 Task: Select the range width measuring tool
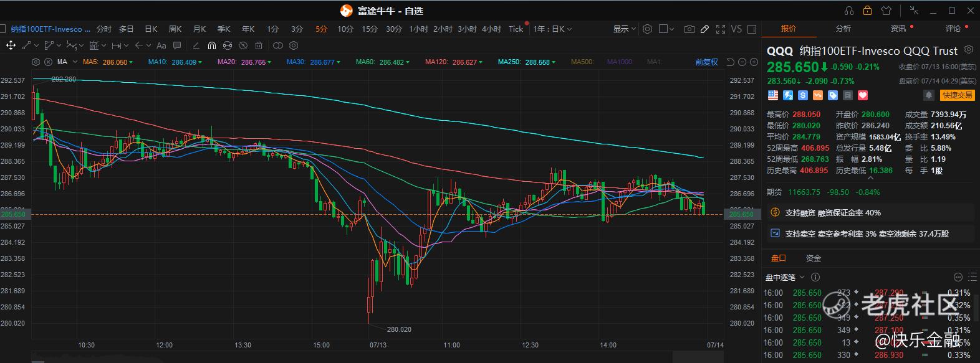(x=117, y=45)
